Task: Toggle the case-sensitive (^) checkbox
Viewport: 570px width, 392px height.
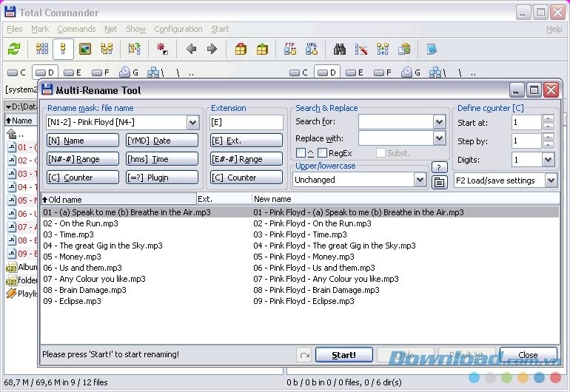Action: [x=301, y=153]
